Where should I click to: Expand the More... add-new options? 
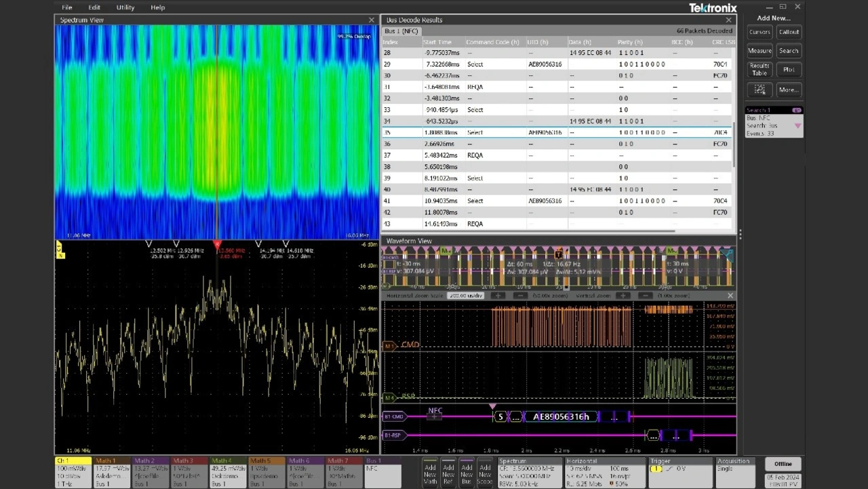coord(788,90)
